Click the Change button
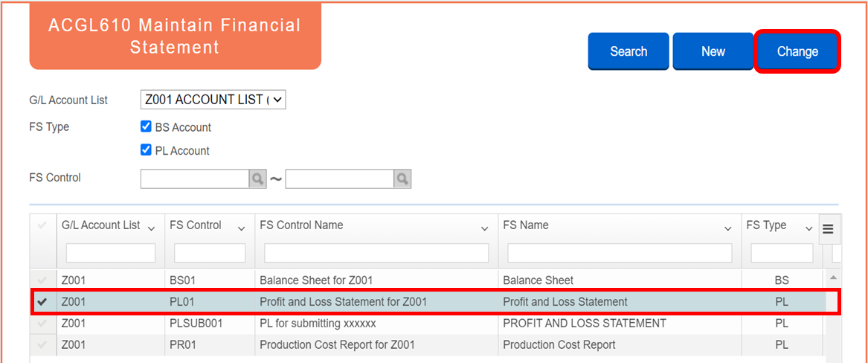Viewport: 868px width, 363px height. click(x=797, y=51)
